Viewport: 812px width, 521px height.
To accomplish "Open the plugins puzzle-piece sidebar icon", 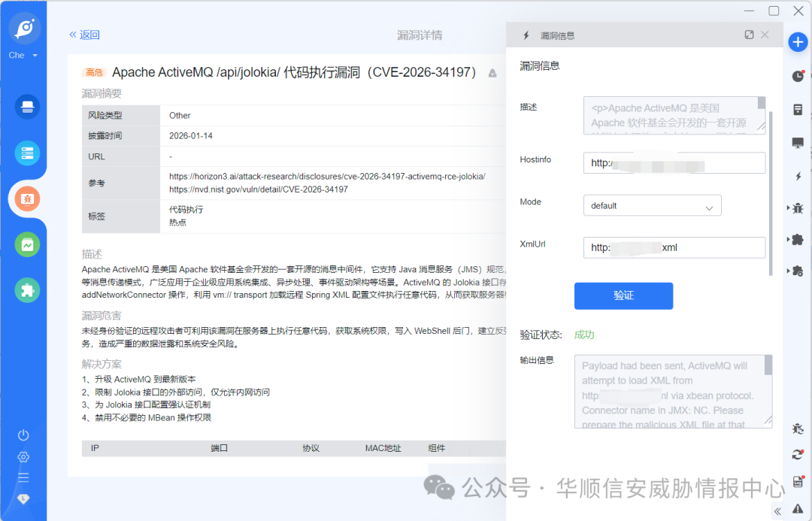I will click(28, 290).
